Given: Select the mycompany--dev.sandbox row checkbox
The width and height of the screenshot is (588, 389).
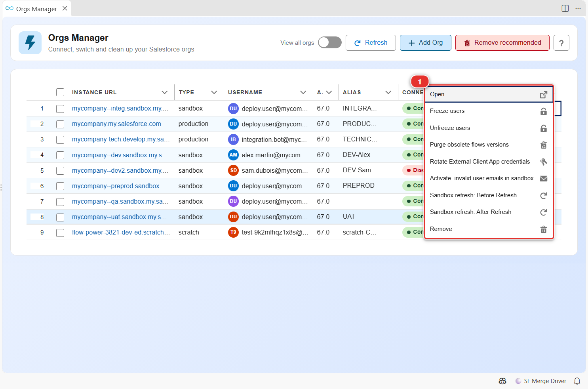Looking at the screenshot, I should point(60,155).
